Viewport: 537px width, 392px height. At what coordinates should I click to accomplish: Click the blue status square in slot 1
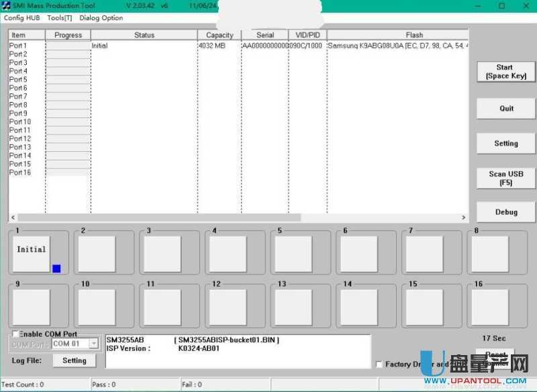coord(56,268)
